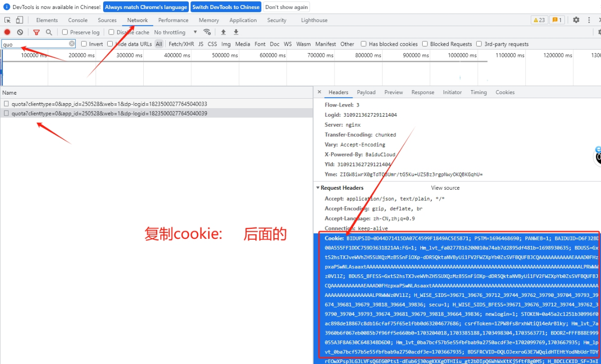Filter requests by JS type
Image resolution: width=601 pixels, height=364 pixels.
point(201,44)
